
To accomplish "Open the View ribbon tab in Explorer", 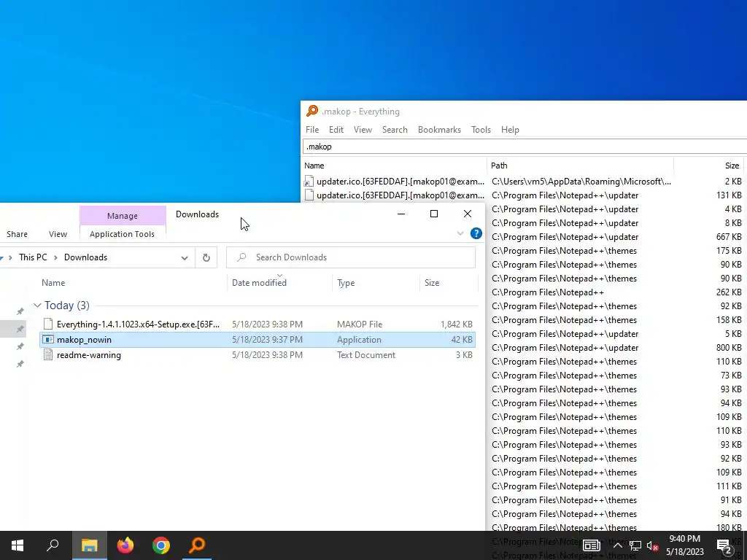I will [x=58, y=234].
